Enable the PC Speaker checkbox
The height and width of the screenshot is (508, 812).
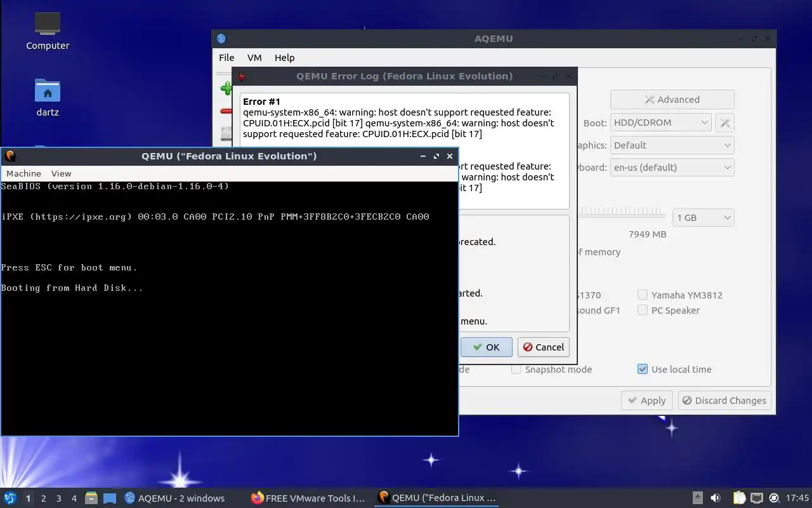[x=643, y=310]
